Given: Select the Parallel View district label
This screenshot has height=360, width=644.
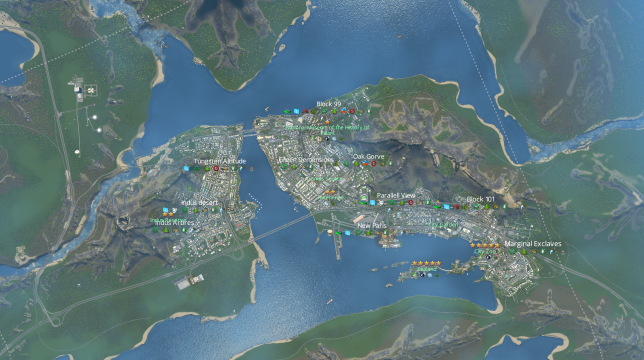Looking at the screenshot, I should click(396, 195).
